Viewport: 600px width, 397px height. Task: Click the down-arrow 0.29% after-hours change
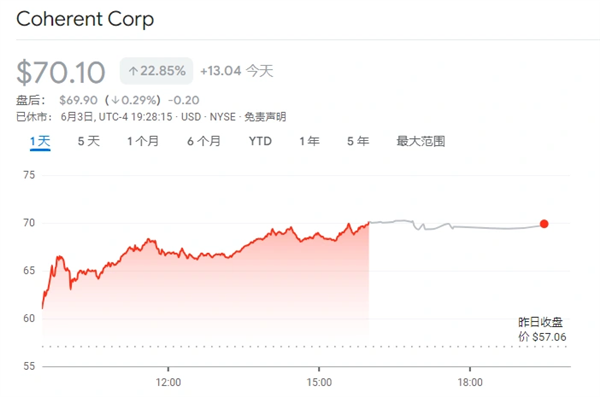click(133, 100)
